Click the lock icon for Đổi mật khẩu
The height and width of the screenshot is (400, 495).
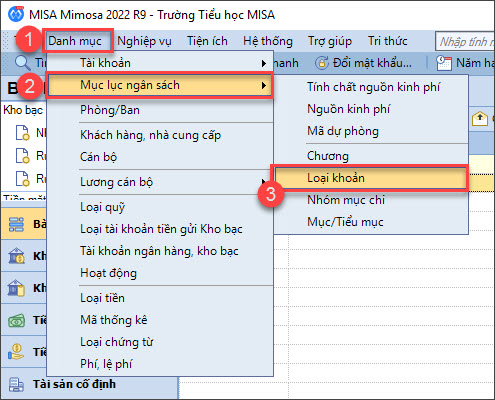pos(322,63)
